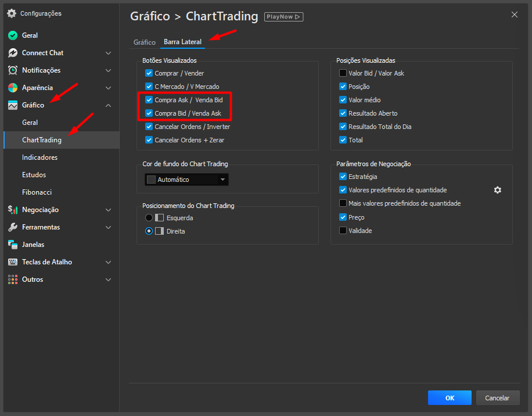Switch to the Gráfico tab
The height and width of the screenshot is (416, 532).
pyautogui.click(x=145, y=42)
